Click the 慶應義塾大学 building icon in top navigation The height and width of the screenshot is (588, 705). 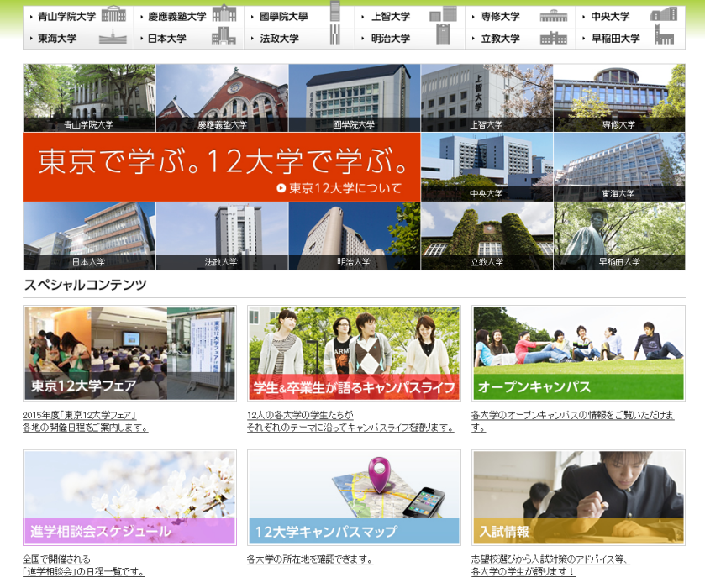[224, 13]
